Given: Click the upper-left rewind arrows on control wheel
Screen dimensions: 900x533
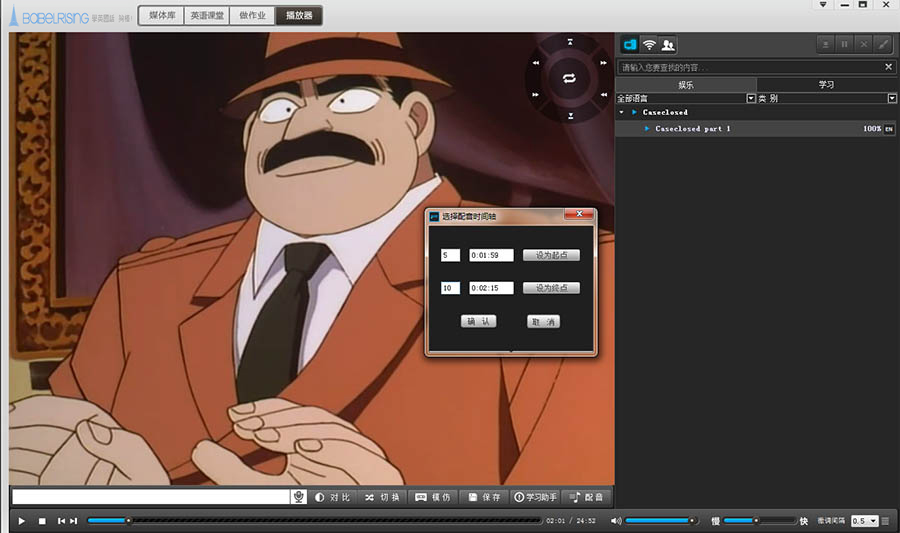Looking at the screenshot, I should 536,63.
